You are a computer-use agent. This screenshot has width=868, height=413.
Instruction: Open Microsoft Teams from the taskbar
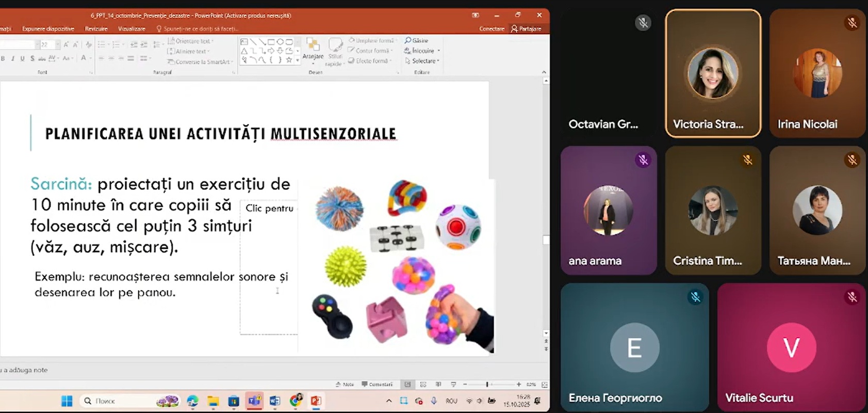(x=254, y=401)
